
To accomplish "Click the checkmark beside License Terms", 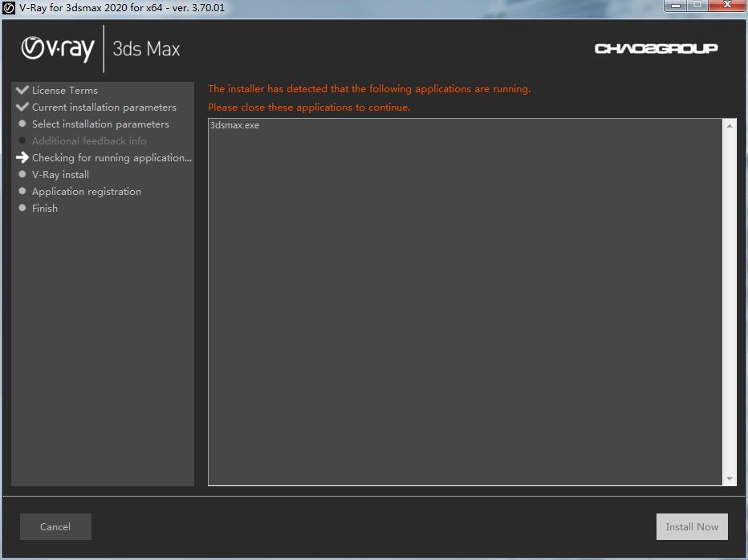I will [22, 90].
